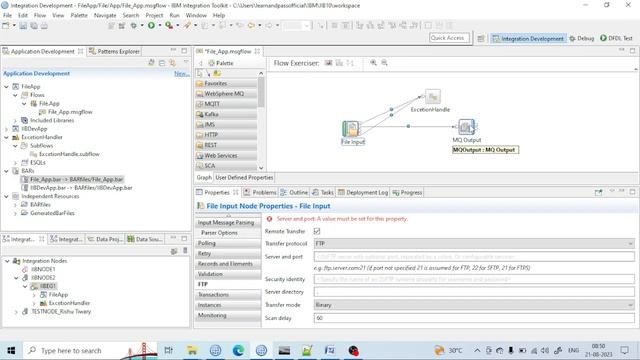Click Flow Exerciser start recording icon
Screen dimensions: 640x360
point(328,63)
